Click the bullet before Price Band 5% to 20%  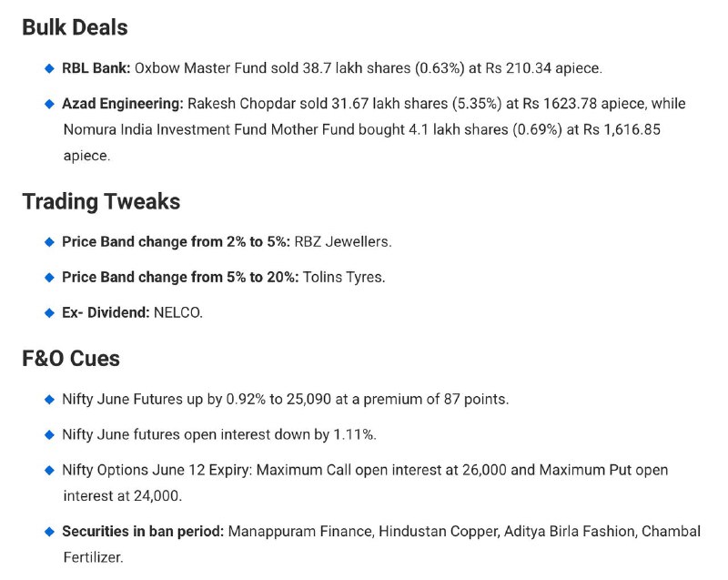[49, 278]
